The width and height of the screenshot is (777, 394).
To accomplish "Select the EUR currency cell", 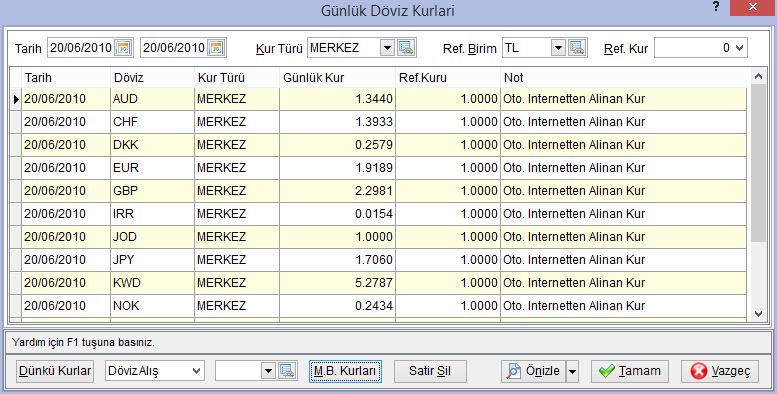I will point(153,168).
